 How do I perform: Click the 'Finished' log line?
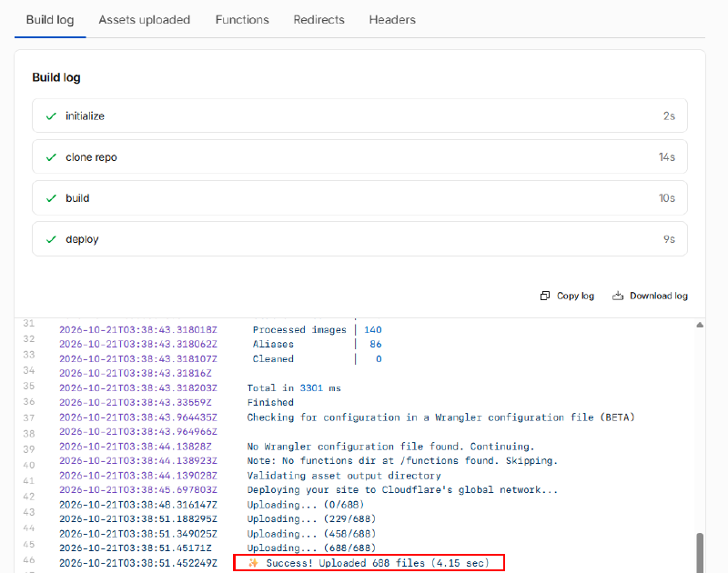pos(270,402)
